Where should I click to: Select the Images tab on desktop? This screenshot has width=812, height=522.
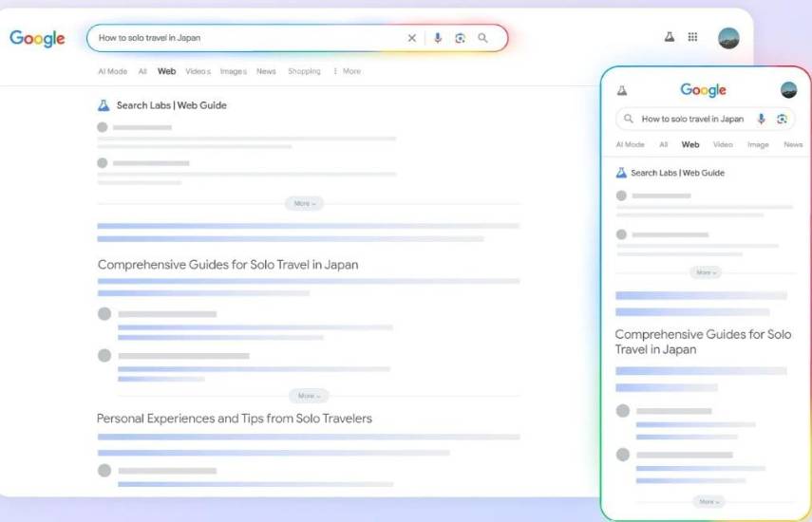click(x=233, y=71)
